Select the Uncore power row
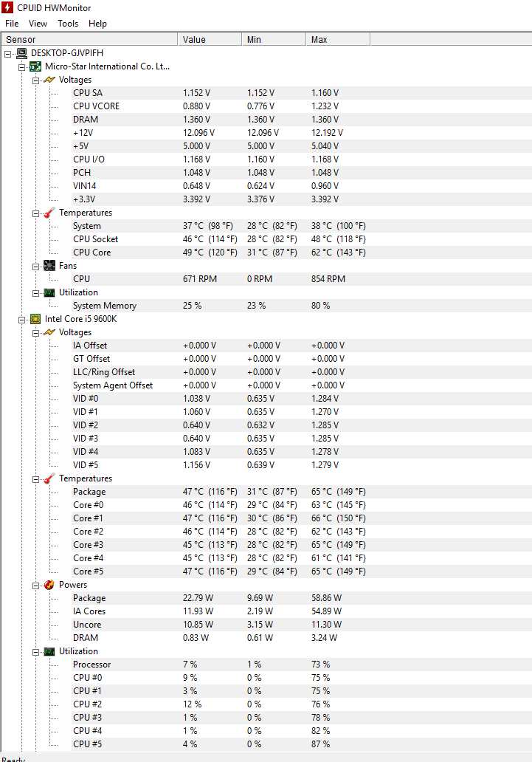The height and width of the screenshot is (762, 532). click(301, 625)
